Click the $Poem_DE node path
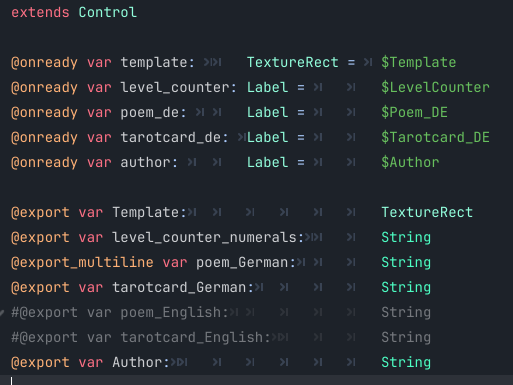 [x=414, y=112]
